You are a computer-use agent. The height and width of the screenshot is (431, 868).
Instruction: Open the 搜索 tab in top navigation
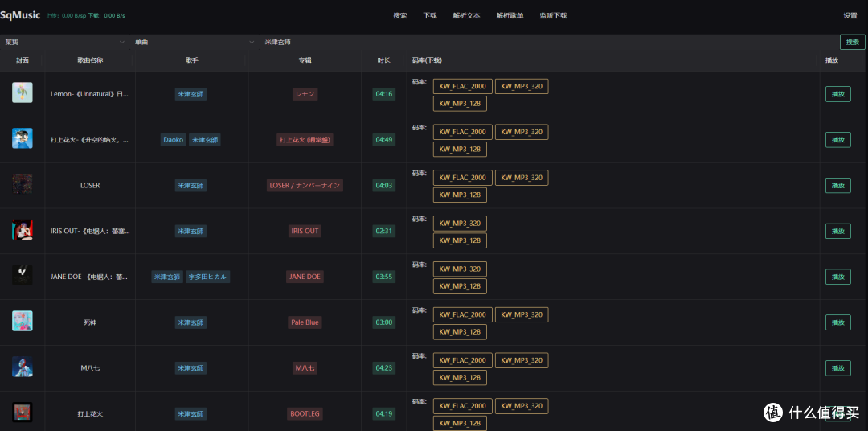pyautogui.click(x=399, y=15)
